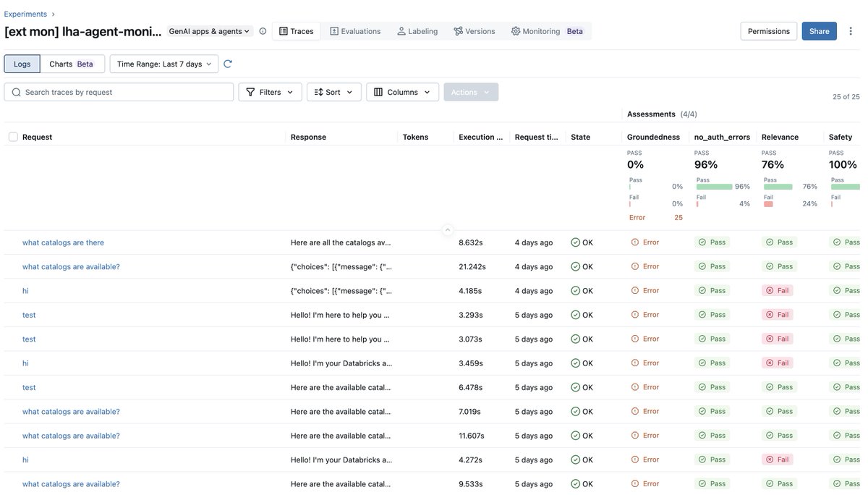The height and width of the screenshot is (495, 868).
Task: Open the Traces tab
Action: coord(297,31)
